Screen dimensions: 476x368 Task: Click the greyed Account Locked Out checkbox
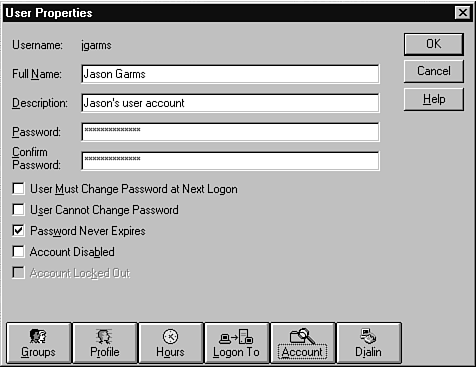click(18, 273)
